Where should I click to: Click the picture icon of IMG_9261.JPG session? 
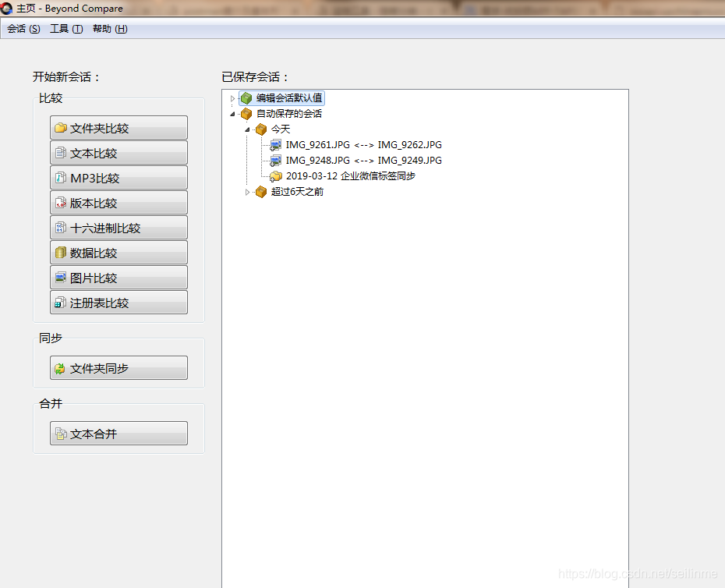click(x=275, y=145)
